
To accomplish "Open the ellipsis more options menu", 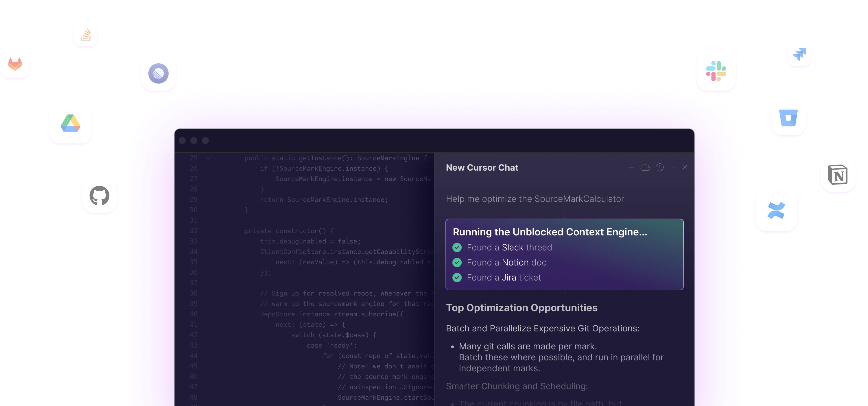I will click(x=672, y=167).
